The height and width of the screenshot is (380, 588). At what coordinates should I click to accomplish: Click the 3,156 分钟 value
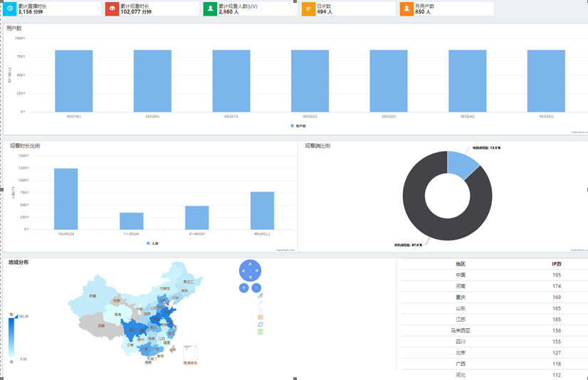pyautogui.click(x=31, y=11)
